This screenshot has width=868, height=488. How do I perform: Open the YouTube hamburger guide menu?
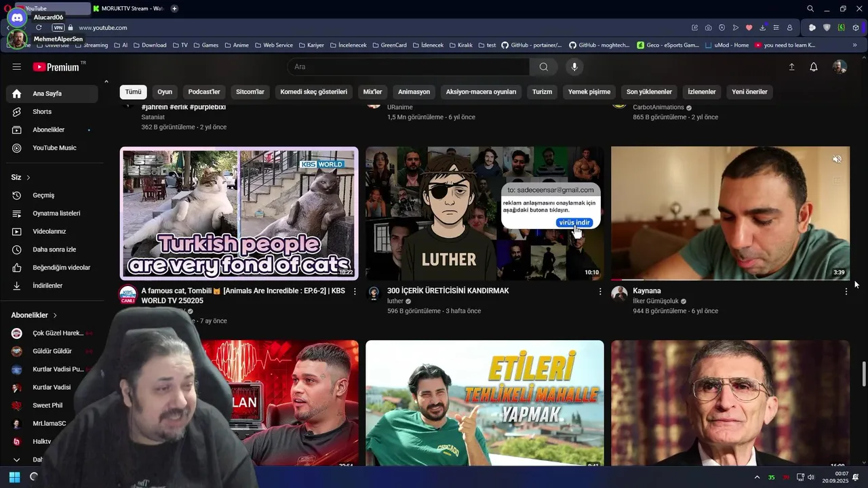point(17,67)
